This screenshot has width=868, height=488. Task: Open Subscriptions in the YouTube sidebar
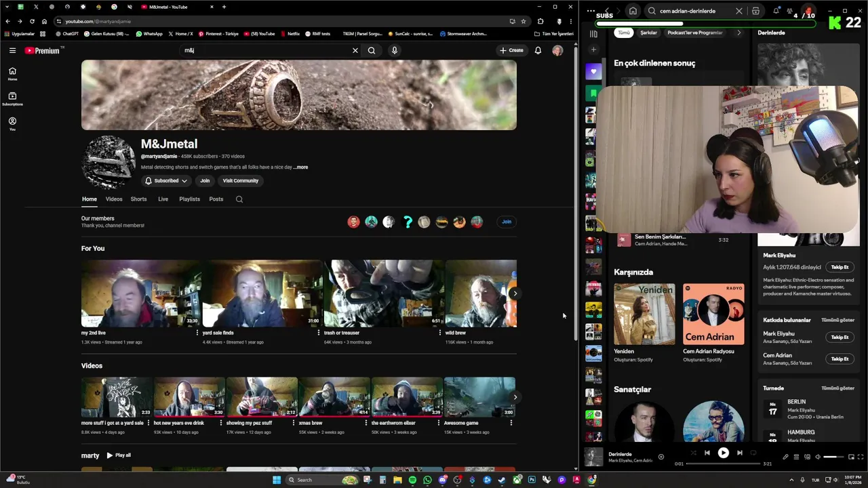(x=12, y=99)
